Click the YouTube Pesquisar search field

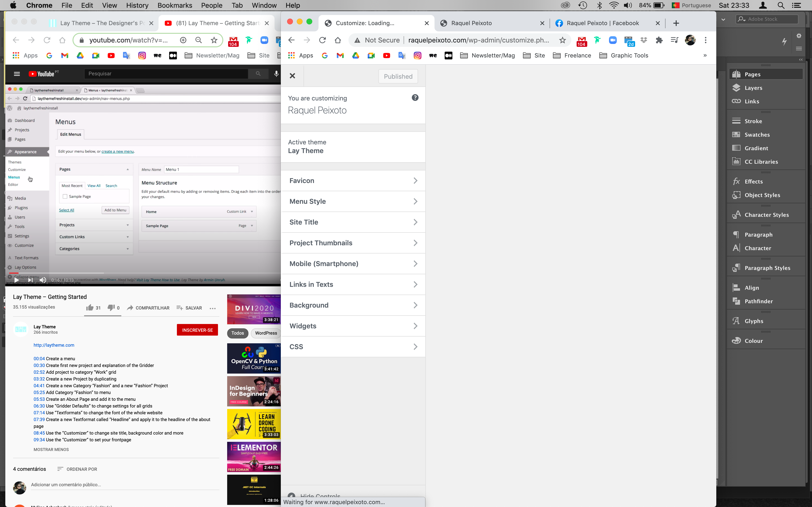[x=166, y=74]
